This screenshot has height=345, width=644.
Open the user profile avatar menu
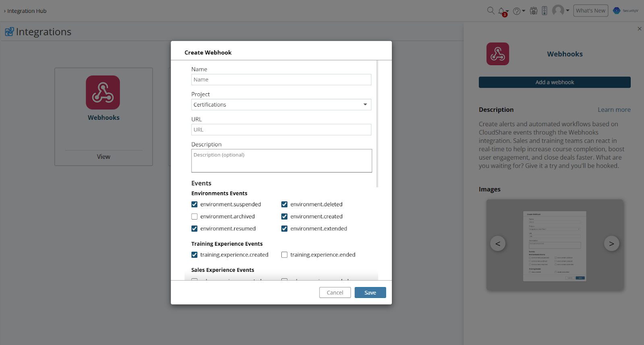pyautogui.click(x=558, y=10)
